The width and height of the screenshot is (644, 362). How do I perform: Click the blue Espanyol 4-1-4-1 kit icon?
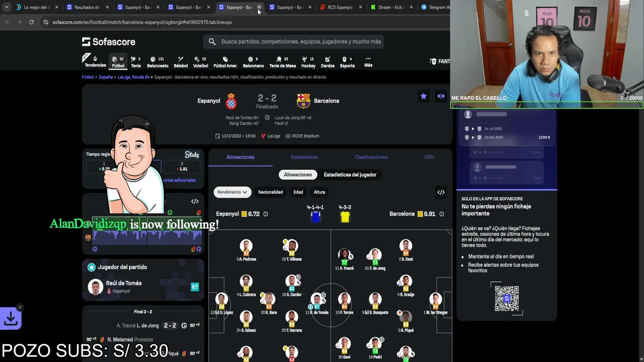coord(315,217)
